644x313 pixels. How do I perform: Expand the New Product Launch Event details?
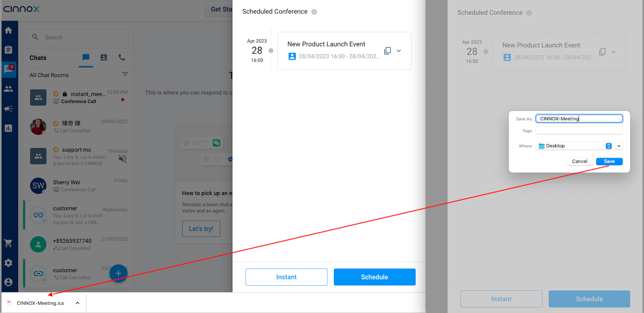tap(399, 51)
